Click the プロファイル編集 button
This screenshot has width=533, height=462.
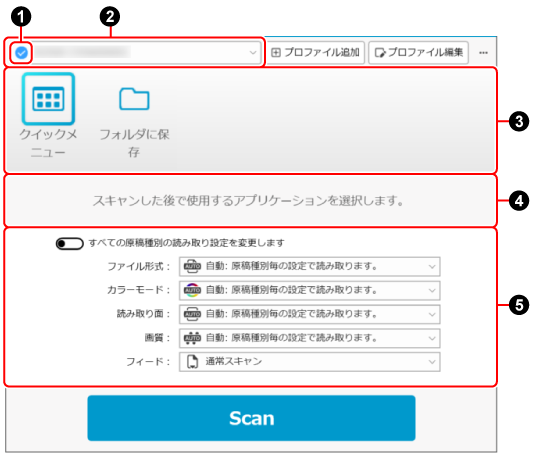click(x=418, y=53)
